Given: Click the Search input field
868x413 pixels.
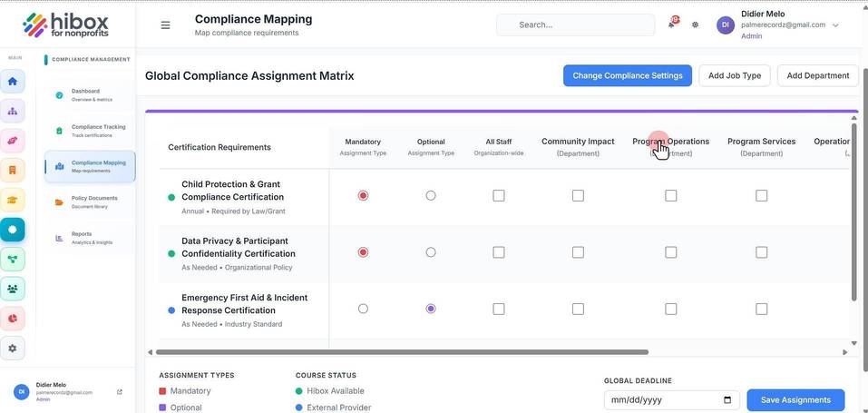Looking at the screenshot, I should pyautogui.click(x=575, y=25).
